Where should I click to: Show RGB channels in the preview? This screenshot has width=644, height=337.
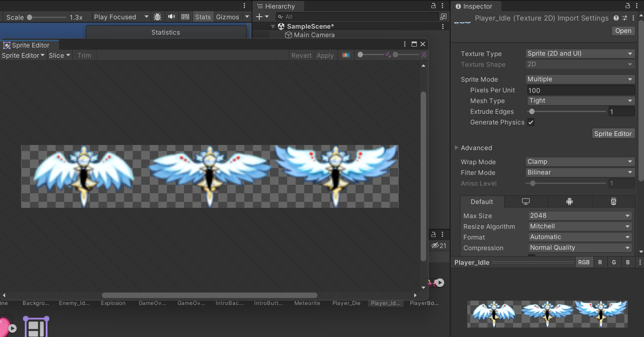[584, 262]
